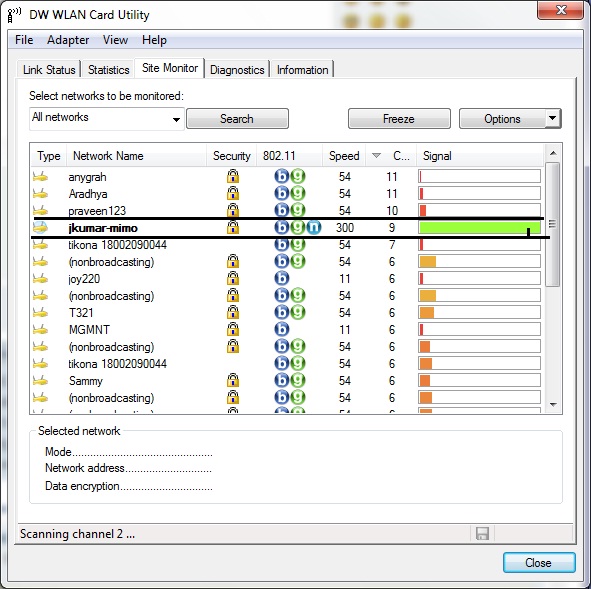Click the lock icon in the joy220 row
The height and width of the screenshot is (589, 591).
[233, 278]
